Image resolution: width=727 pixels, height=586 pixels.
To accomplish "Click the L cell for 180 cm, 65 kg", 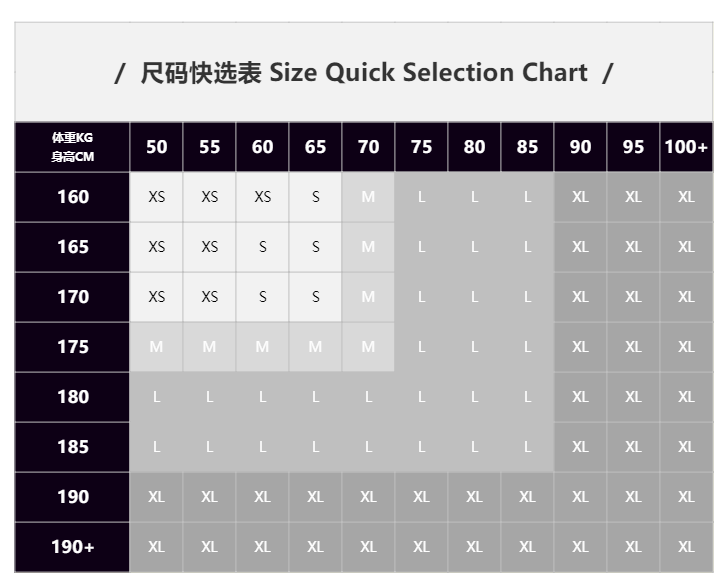I will pos(316,397).
